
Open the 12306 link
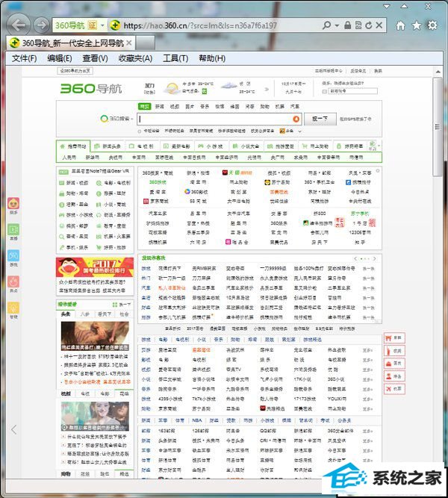[x=360, y=232]
